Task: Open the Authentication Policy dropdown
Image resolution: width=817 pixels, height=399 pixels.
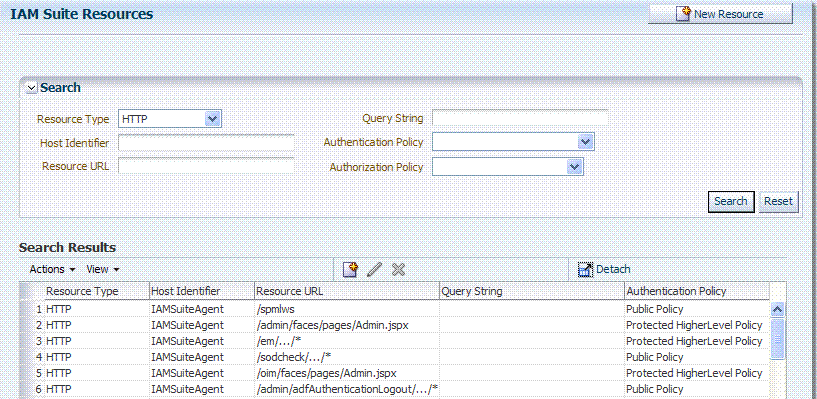Action: tap(513, 142)
